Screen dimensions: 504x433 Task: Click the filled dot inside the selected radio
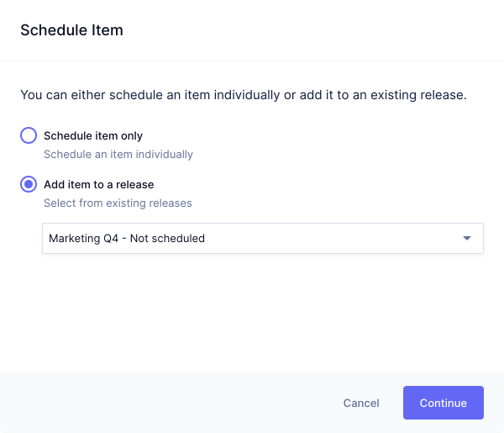[x=29, y=185]
